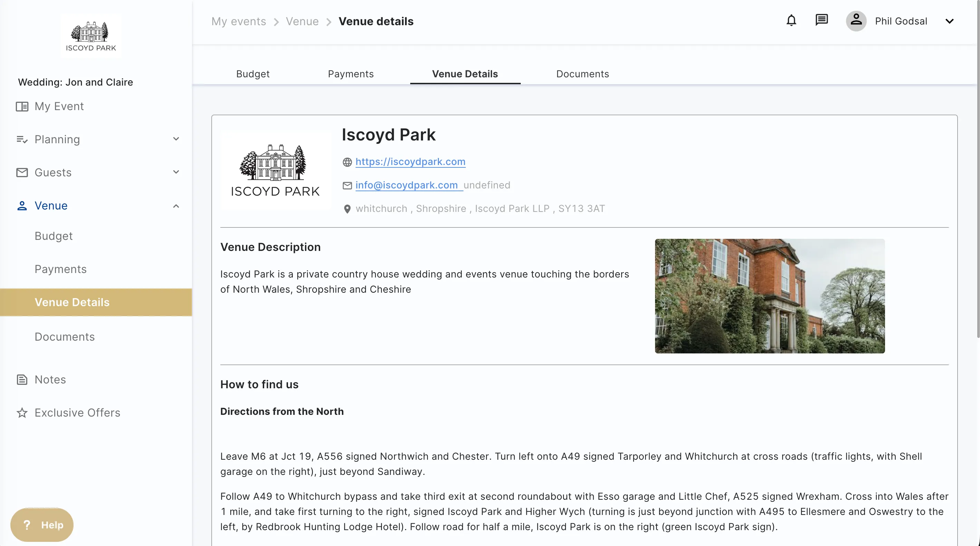Click the venue address text SY13 3AT
This screenshot has height=546, width=980.
[581, 209]
